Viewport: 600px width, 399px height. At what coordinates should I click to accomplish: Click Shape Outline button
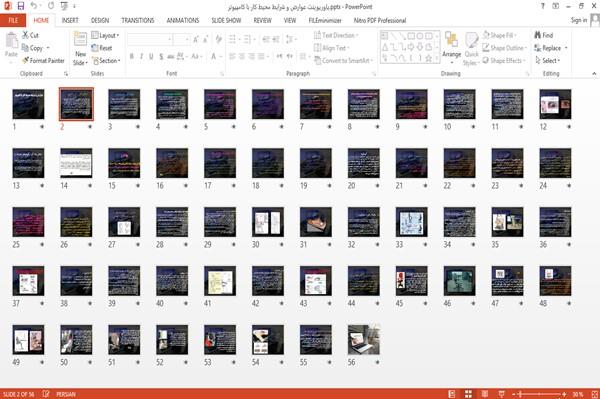click(x=504, y=48)
